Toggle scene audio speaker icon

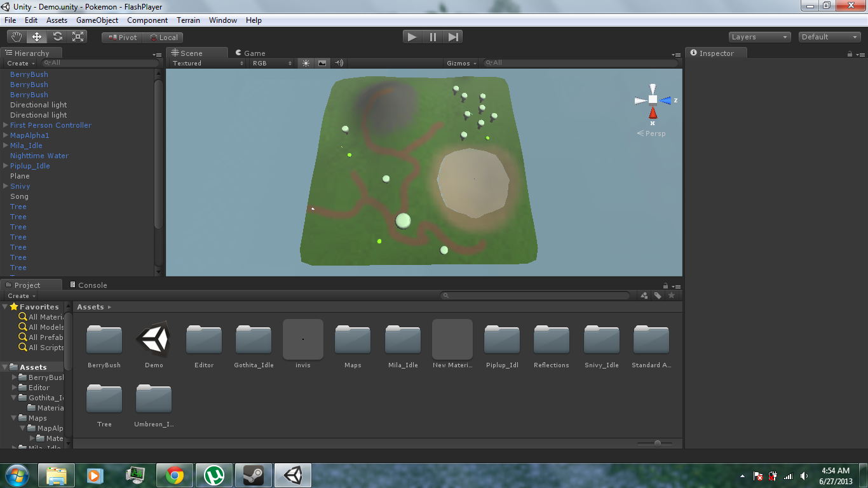click(339, 63)
